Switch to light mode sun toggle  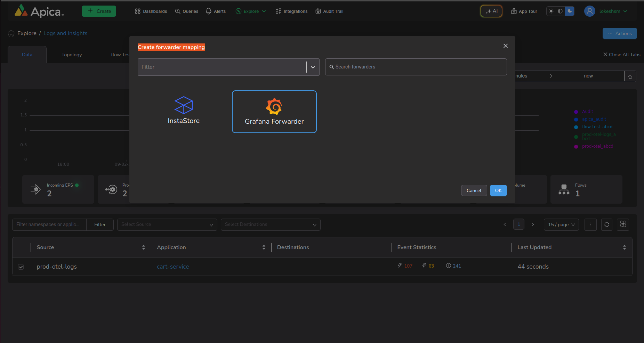coord(551,11)
